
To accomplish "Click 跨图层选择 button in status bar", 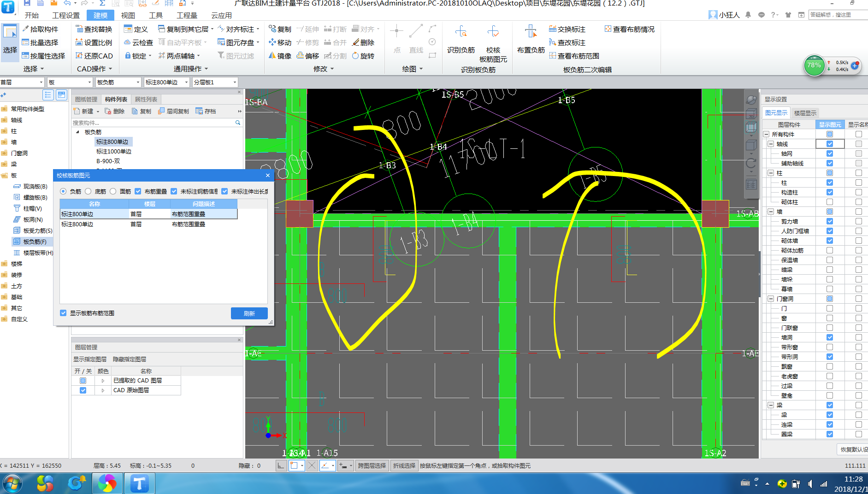I will click(372, 466).
